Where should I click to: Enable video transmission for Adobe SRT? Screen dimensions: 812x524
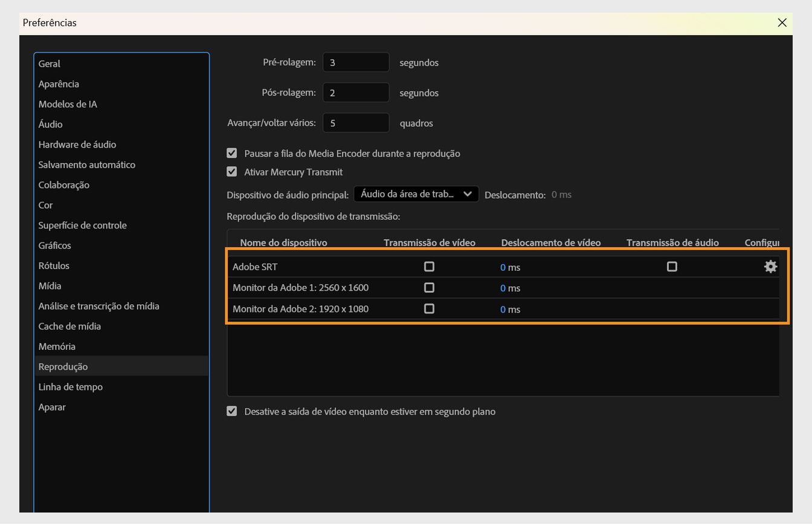[x=429, y=266]
